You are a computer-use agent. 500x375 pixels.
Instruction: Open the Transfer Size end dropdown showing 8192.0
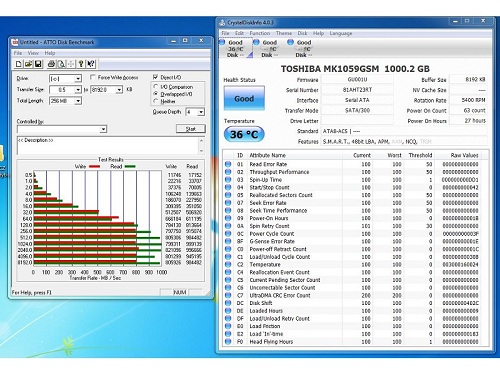coord(119,90)
